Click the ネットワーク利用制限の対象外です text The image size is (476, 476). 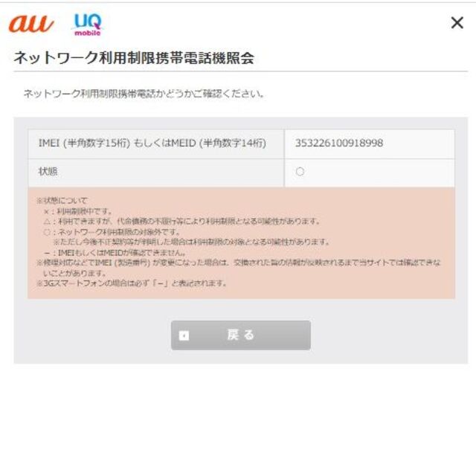click(119, 232)
